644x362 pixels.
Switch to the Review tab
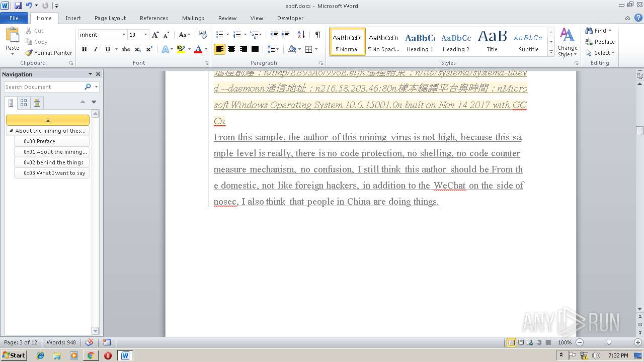(x=227, y=18)
